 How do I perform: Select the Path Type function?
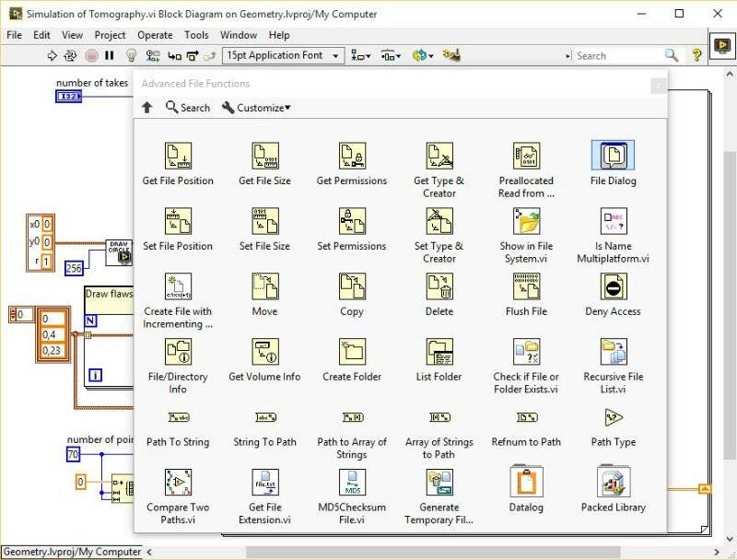[x=614, y=417]
